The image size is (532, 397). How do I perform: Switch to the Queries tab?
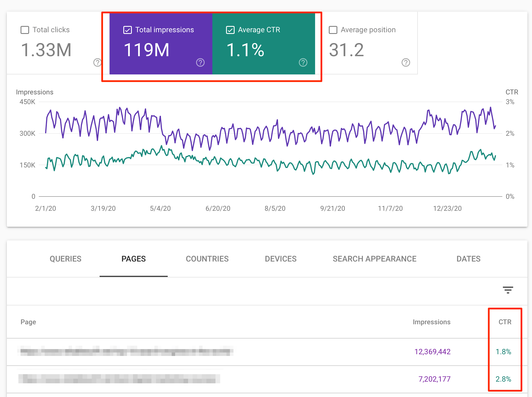click(x=65, y=259)
